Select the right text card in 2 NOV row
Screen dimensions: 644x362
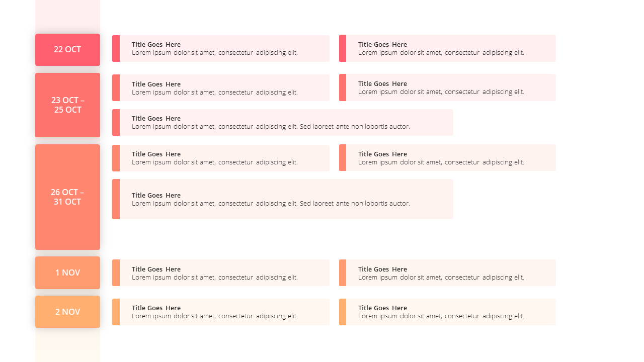coord(447,312)
